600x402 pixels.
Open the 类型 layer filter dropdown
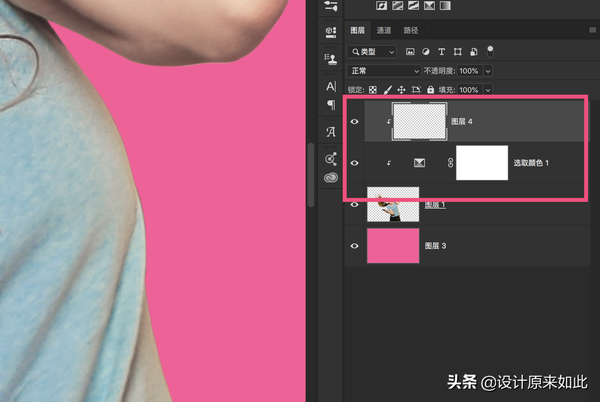[x=372, y=51]
